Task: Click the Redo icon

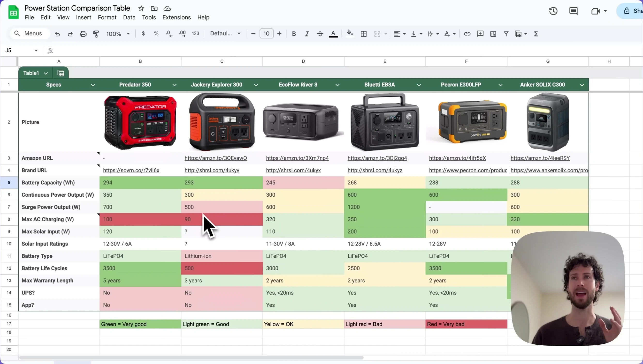Action: [x=70, y=34]
